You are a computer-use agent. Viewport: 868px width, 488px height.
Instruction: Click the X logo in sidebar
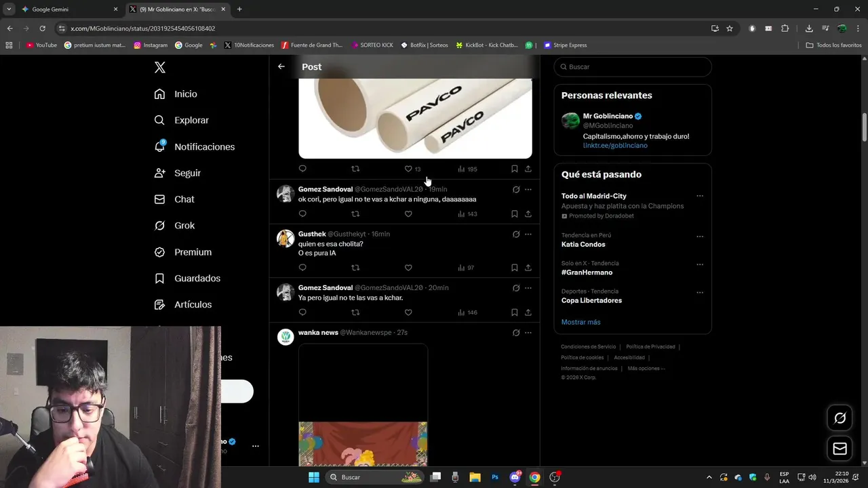coord(159,67)
